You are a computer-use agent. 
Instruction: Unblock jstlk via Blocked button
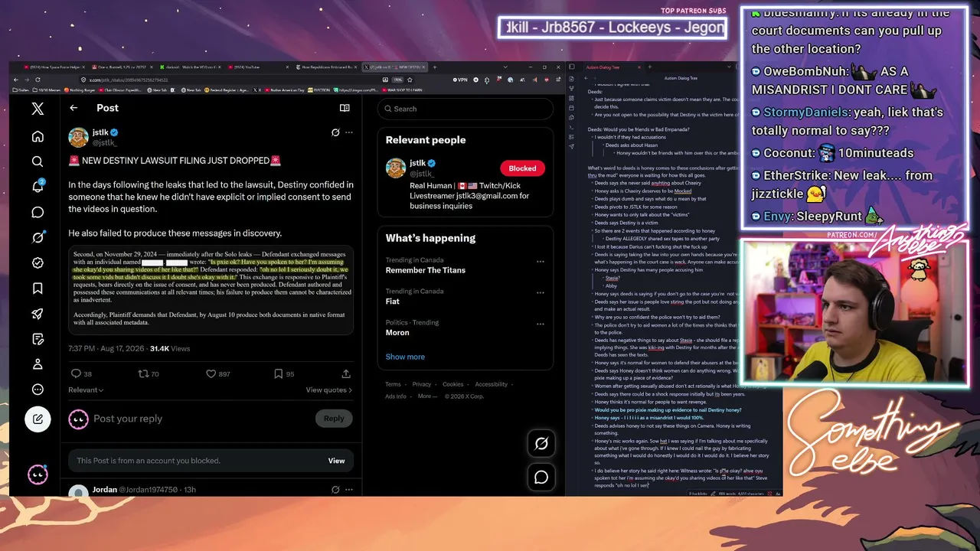pyautogui.click(x=522, y=168)
